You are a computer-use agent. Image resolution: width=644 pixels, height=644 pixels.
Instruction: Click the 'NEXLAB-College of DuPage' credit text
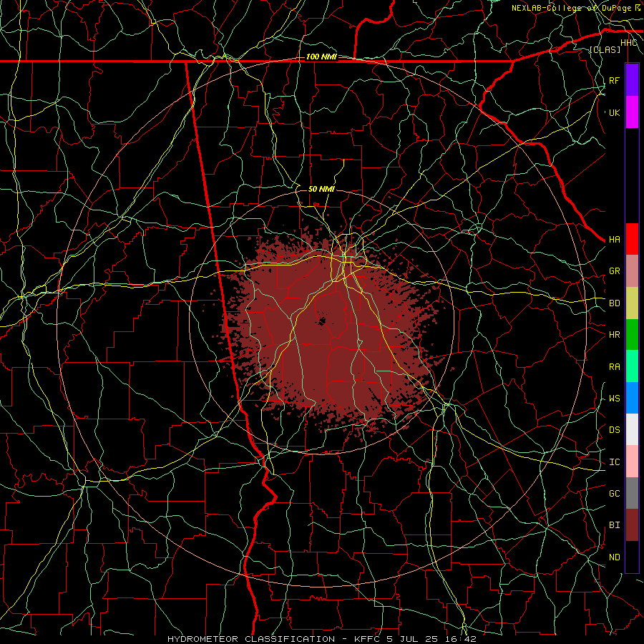(572, 8)
